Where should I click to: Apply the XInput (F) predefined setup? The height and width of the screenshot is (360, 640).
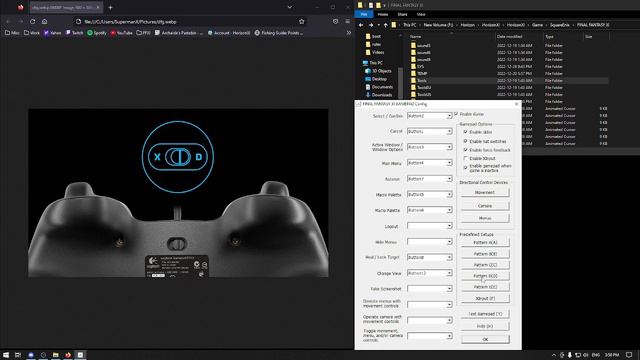tap(485, 298)
